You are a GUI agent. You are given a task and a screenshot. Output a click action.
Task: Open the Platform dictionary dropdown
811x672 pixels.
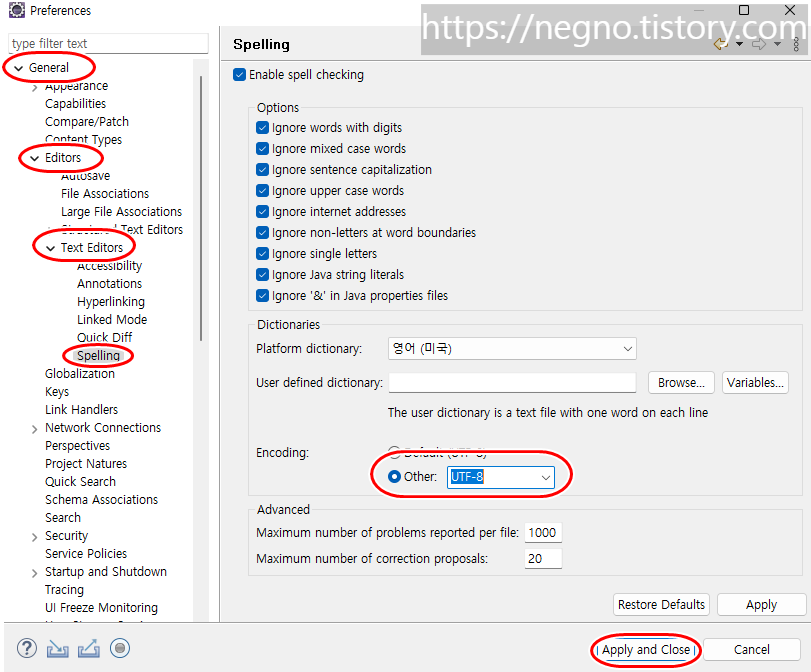pos(512,349)
